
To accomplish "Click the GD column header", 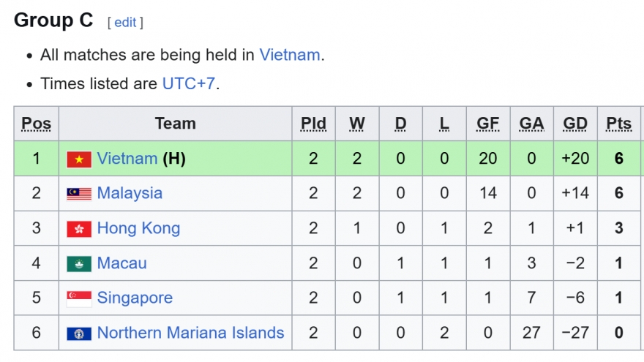I will [x=575, y=124].
